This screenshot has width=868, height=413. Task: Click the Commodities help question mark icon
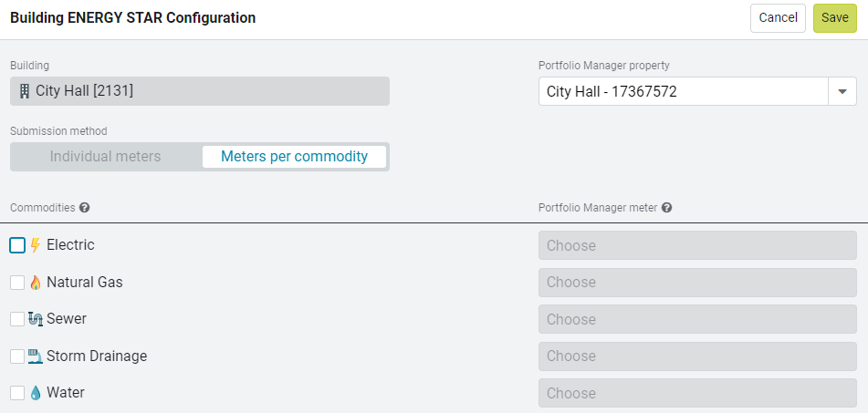(84, 208)
